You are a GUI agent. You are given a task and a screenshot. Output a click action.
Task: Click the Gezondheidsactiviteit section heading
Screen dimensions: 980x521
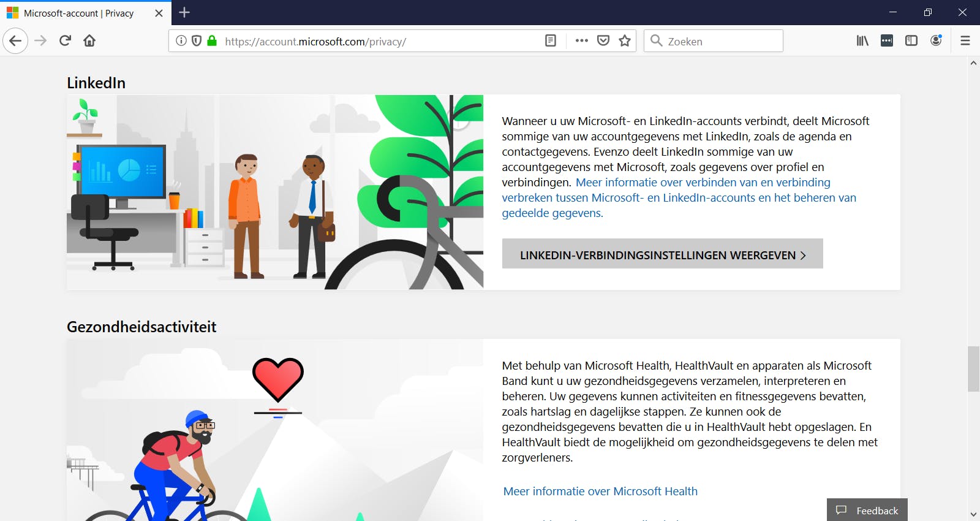click(x=141, y=327)
